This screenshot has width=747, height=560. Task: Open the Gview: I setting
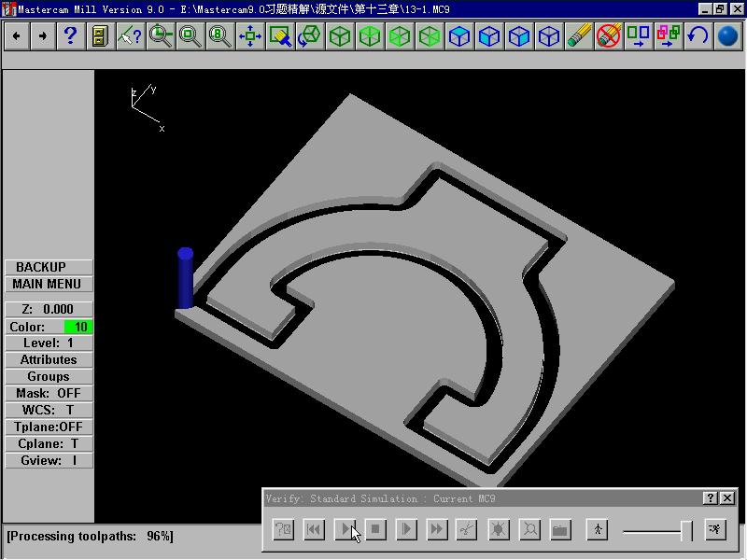pyautogui.click(x=49, y=460)
